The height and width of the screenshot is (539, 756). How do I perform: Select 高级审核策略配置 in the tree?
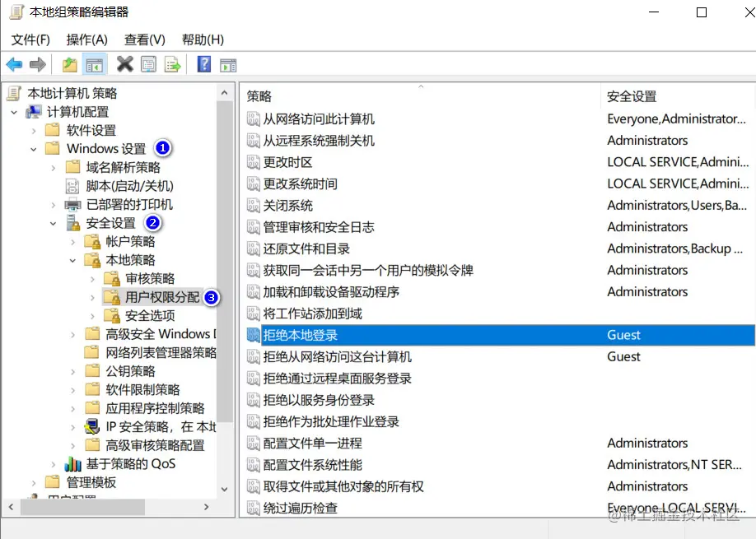155,445
